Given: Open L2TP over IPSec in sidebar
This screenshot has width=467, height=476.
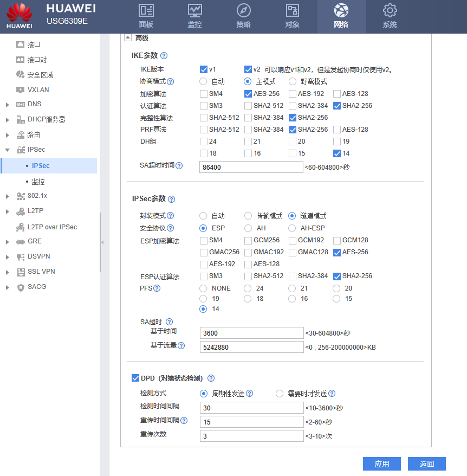Looking at the screenshot, I should 52,227.
